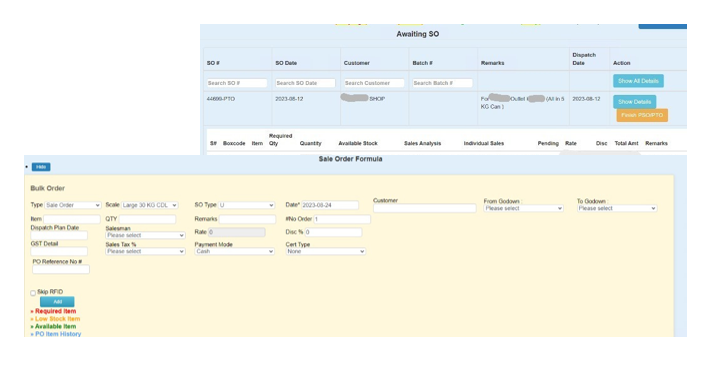711x370 pixels.
Task: Click the Dispatch Plan Date field
Action: click(59, 235)
